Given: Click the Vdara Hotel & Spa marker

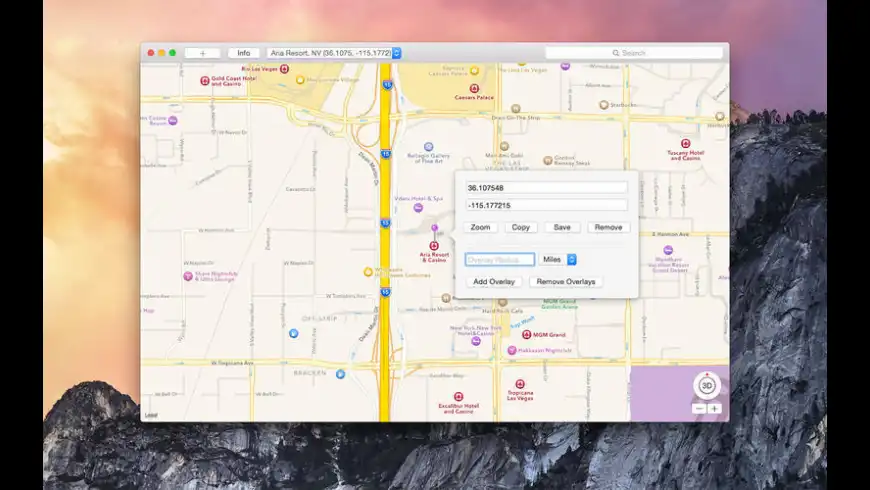Looking at the screenshot, I should coord(418,208).
